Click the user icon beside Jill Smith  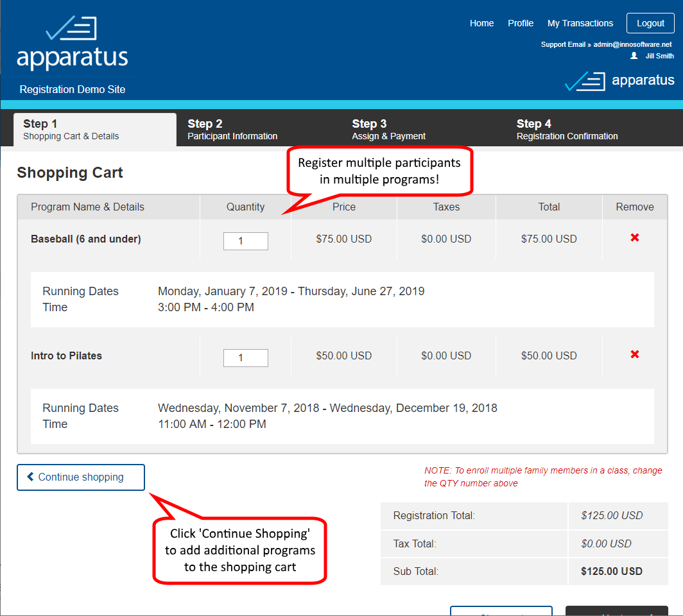click(x=634, y=56)
